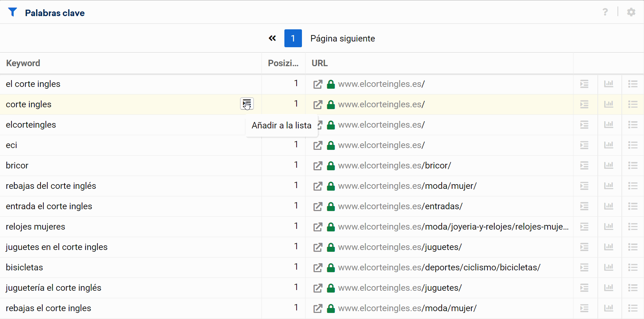The height and width of the screenshot is (319, 644).
Task: Sort by Keyword column header
Action: [23, 63]
